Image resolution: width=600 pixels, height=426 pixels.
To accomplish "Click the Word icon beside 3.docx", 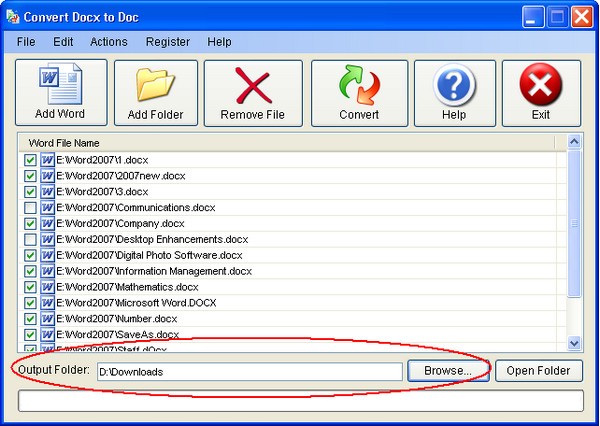I will (x=47, y=191).
